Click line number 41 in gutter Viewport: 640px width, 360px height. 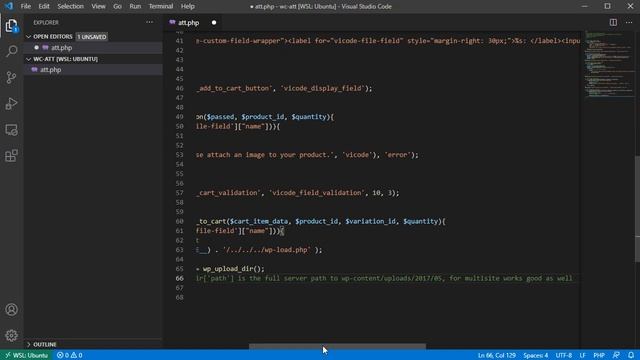tap(180, 41)
